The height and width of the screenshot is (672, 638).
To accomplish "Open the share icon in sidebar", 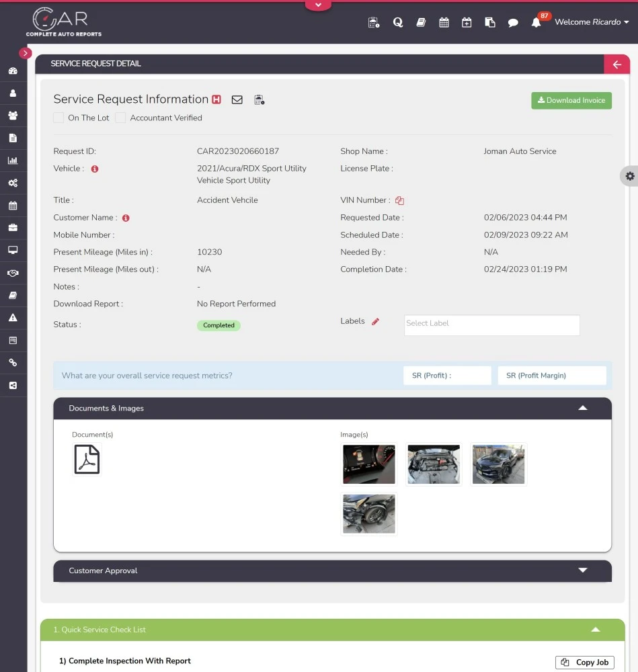I will [13, 385].
